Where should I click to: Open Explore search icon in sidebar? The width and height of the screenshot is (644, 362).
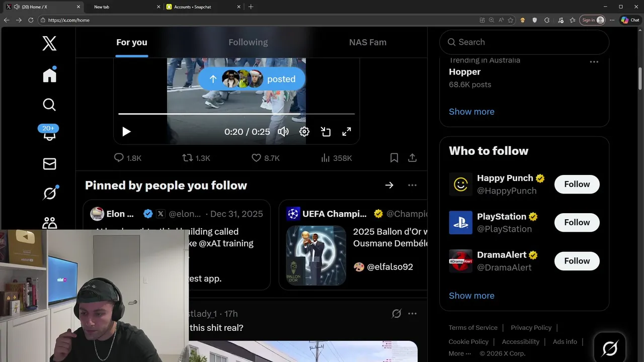(x=49, y=105)
